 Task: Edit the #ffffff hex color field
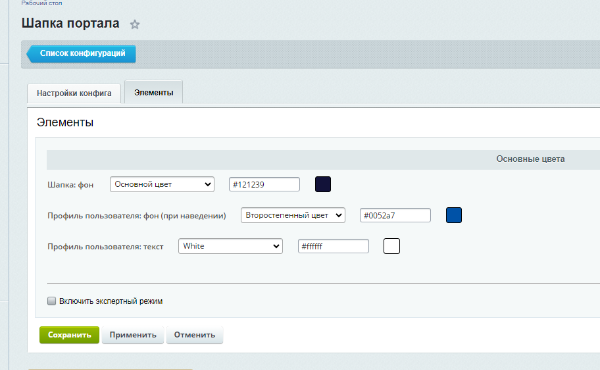pos(333,246)
